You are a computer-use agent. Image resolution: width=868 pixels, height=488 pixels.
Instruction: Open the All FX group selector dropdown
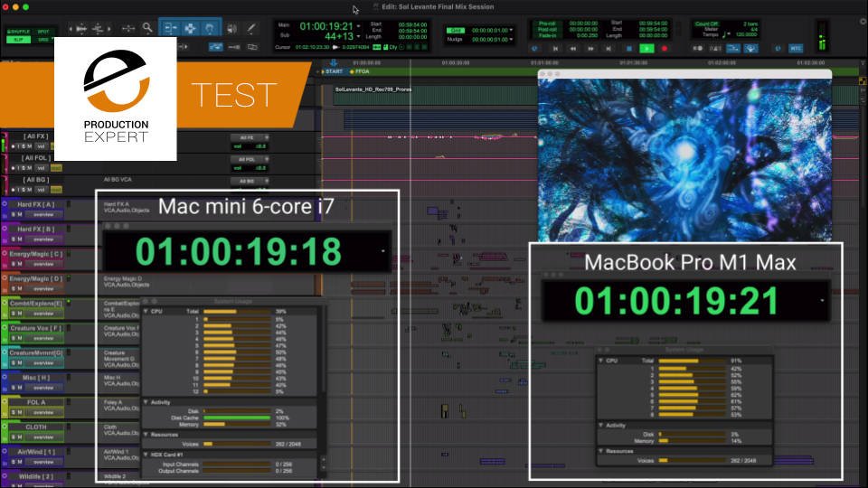(x=250, y=137)
